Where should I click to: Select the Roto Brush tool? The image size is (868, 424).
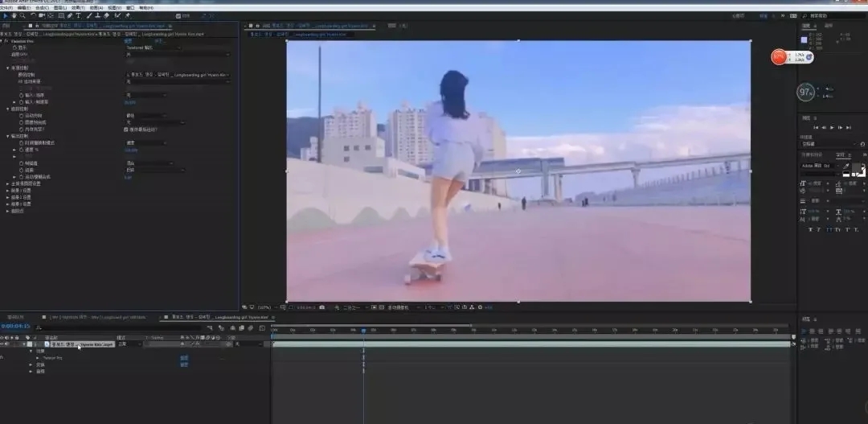click(x=117, y=15)
